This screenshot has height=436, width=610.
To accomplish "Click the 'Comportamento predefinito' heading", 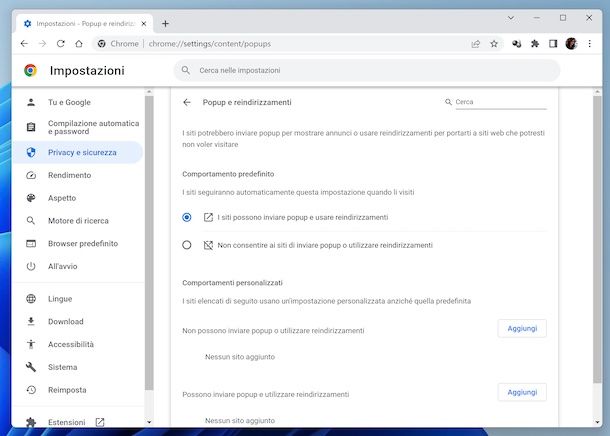I will point(228,174).
